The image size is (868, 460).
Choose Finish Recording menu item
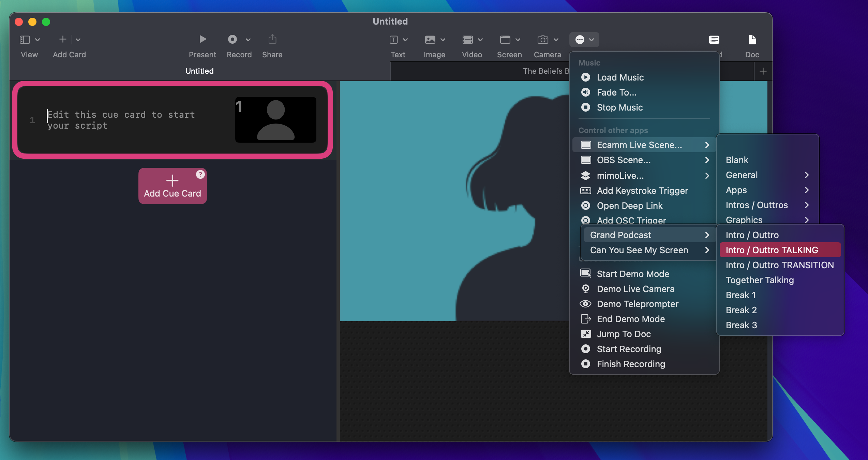pos(644,364)
